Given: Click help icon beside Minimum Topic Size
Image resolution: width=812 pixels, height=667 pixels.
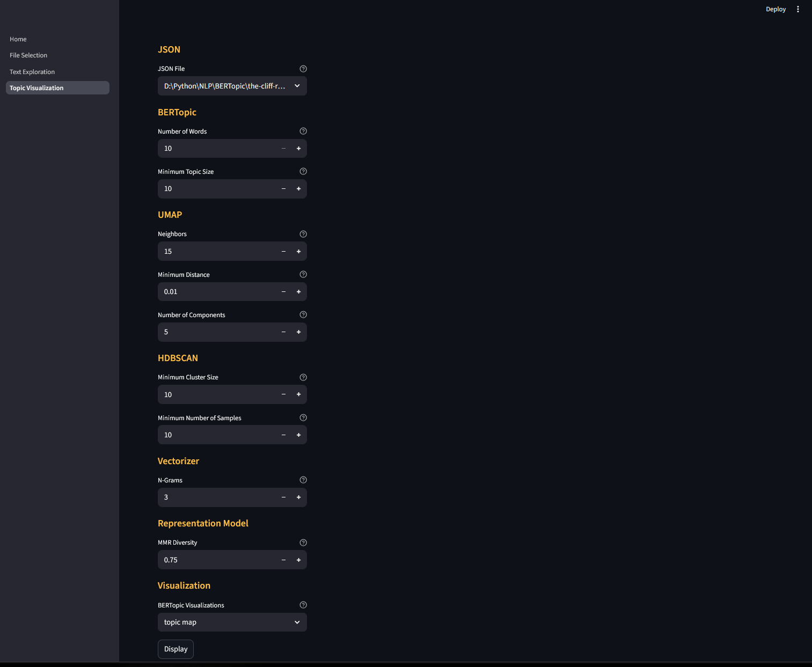Looking at the screenshot, I should click(303, 171).
